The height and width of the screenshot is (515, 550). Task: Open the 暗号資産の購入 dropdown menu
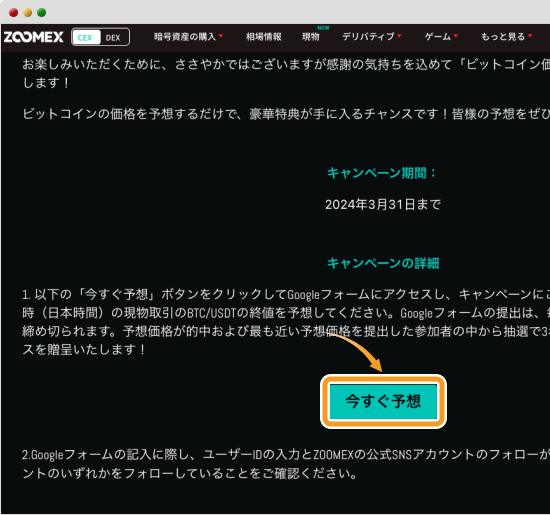point(188,36)
